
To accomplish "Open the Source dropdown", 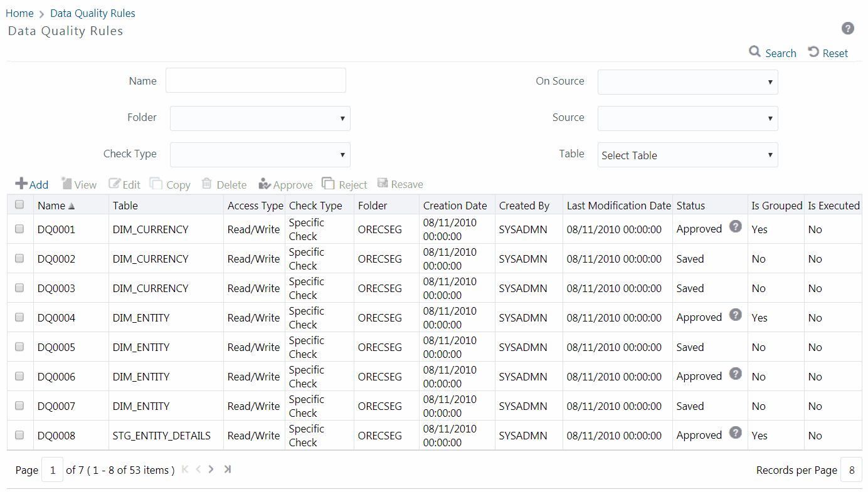I will (688, 118).
